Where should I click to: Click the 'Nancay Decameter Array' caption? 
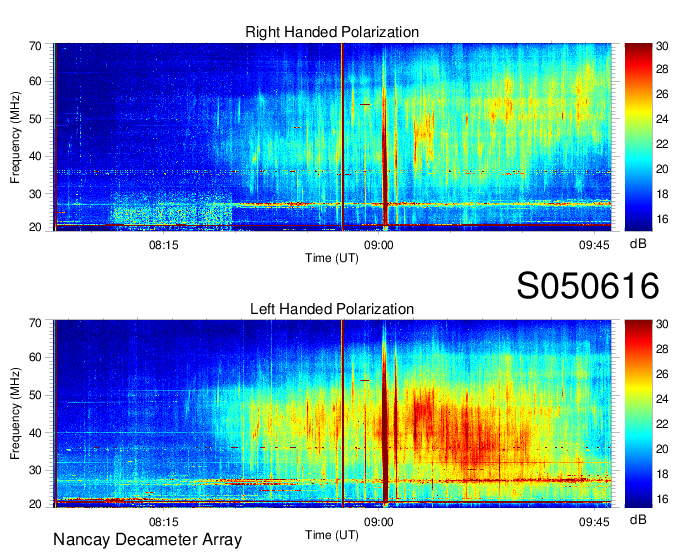pos(147,540)
